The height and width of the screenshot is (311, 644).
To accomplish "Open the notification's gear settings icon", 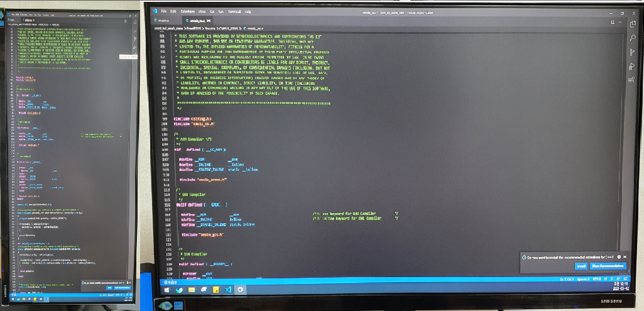I will click(619, 257).
